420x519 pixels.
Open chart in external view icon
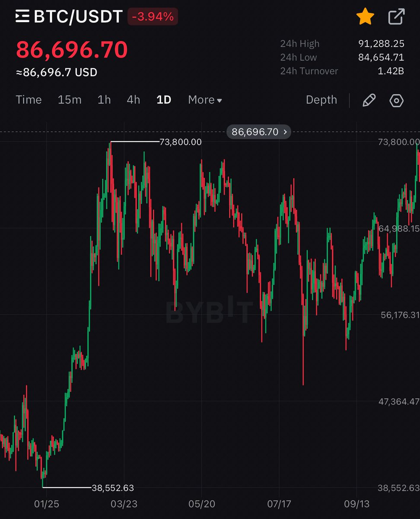coord(396,17)
